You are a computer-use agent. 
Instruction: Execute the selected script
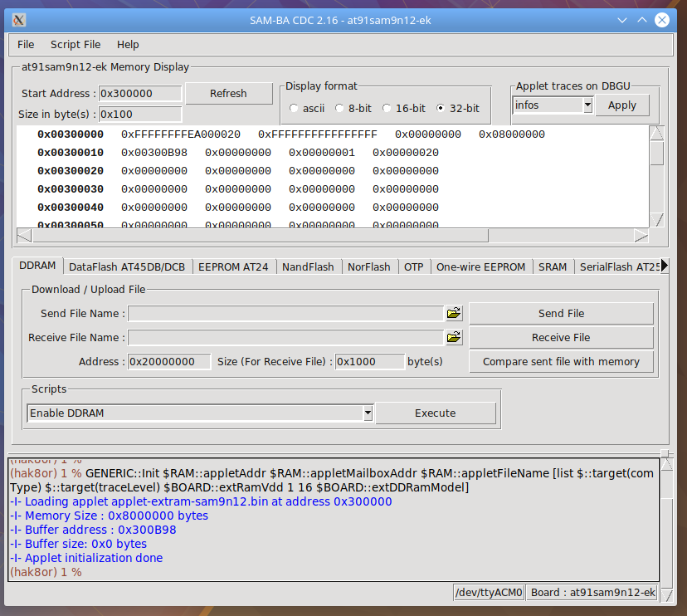[436, 413]
